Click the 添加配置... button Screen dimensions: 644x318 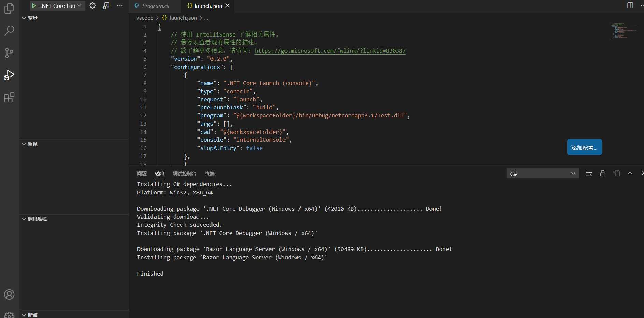coord(584,147)
